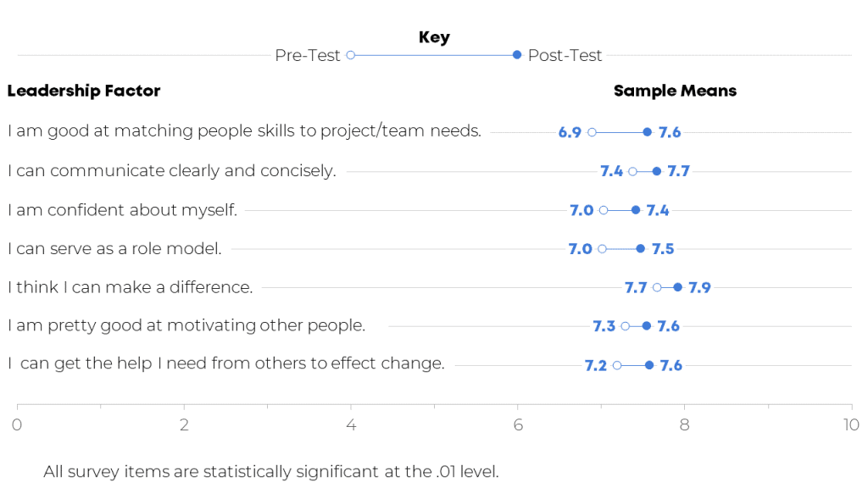Click pre-test circle for role model row

coord(602,249)
